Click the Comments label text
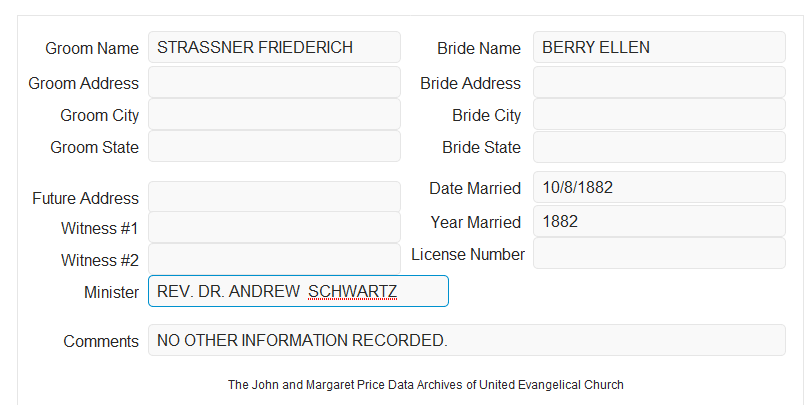This screenshot has height=405, width=805. (101, 341)
